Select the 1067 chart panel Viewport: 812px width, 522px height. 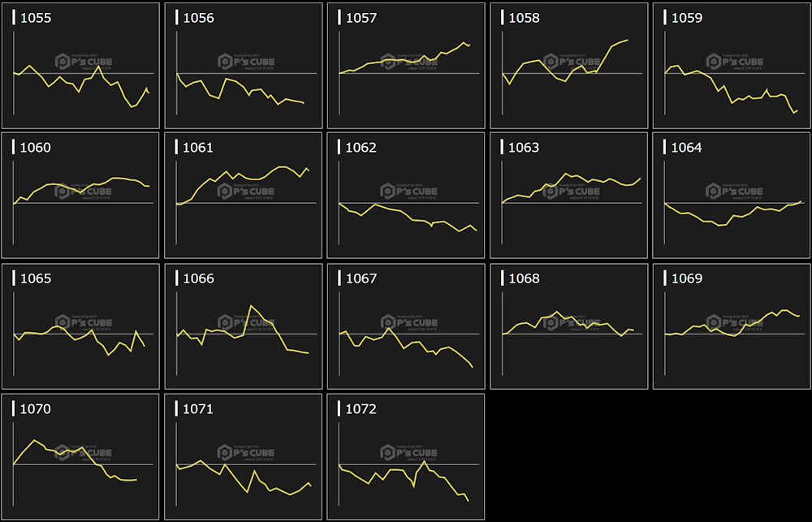pyautogui.click(x=406, y=326)
